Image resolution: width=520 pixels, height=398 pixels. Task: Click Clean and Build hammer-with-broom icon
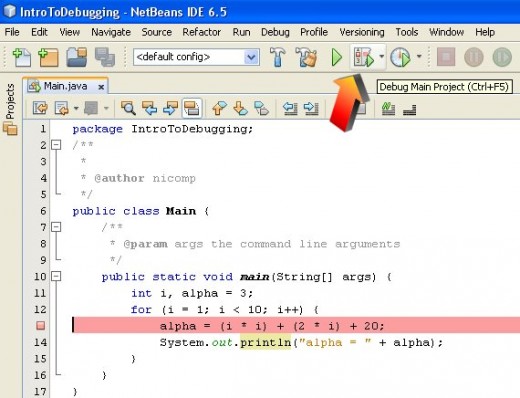[x=306, y=57]
